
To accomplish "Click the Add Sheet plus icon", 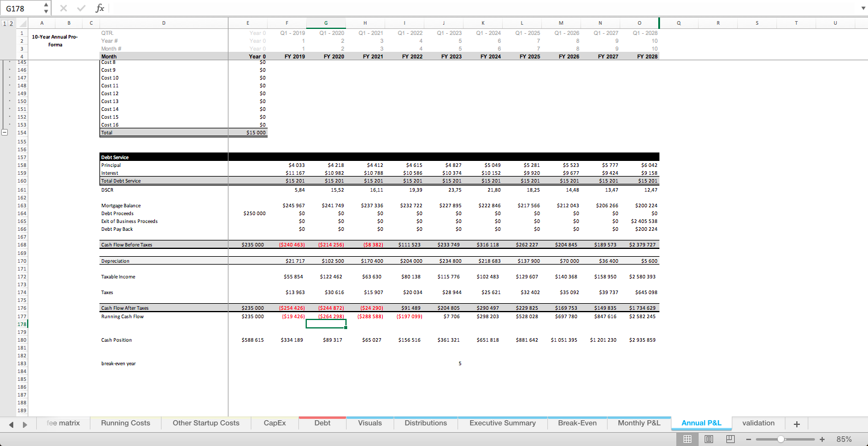I will pos(796,423).
